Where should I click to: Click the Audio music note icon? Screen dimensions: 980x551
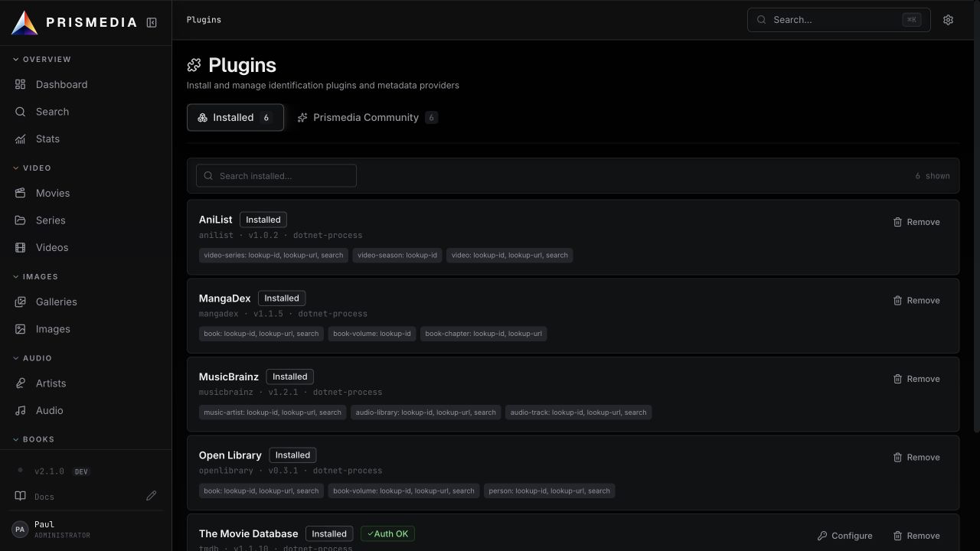[x=21, y=411]
